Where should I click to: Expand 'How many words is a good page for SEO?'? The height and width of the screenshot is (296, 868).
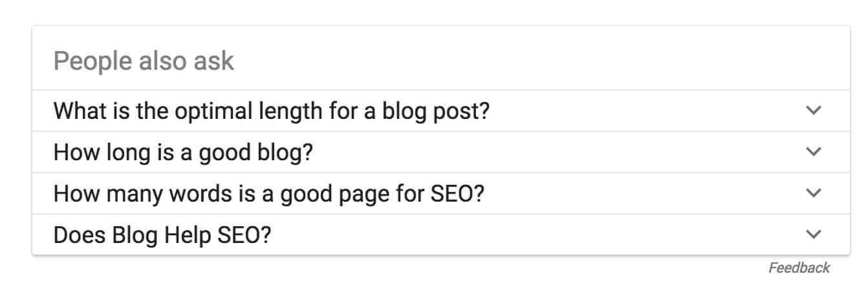440,193
